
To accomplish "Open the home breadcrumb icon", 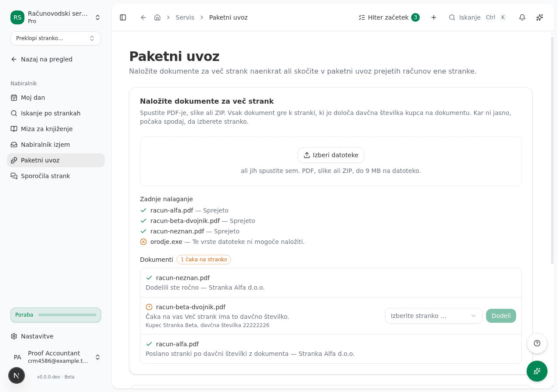I will [157, 17].
